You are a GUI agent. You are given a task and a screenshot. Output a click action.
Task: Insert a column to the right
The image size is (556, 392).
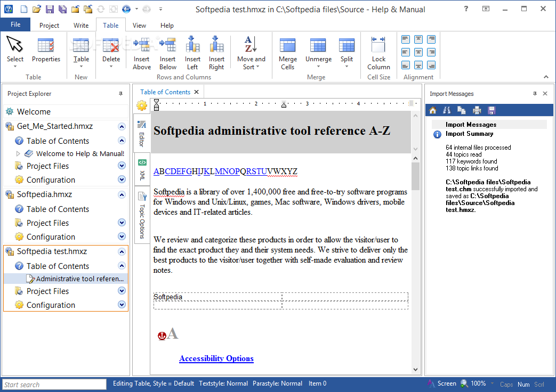tap(216, 53)
